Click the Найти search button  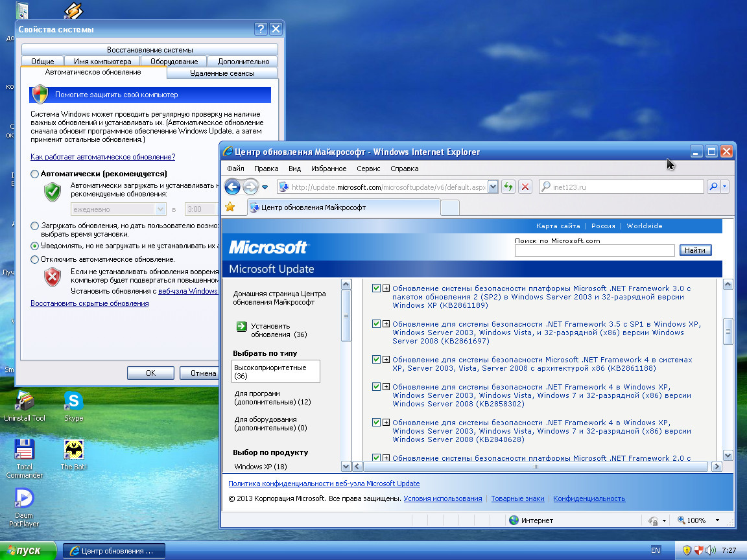point(695,250)
